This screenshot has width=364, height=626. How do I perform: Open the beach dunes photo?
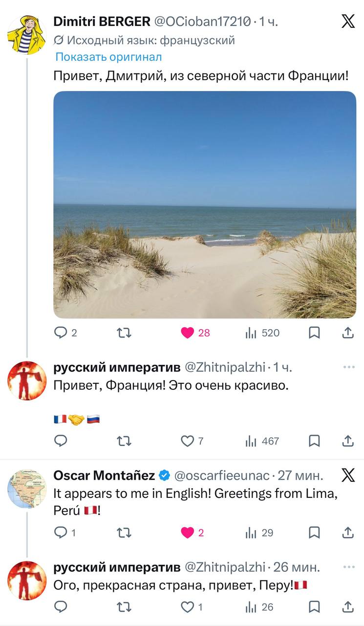[x=205, y=204]
